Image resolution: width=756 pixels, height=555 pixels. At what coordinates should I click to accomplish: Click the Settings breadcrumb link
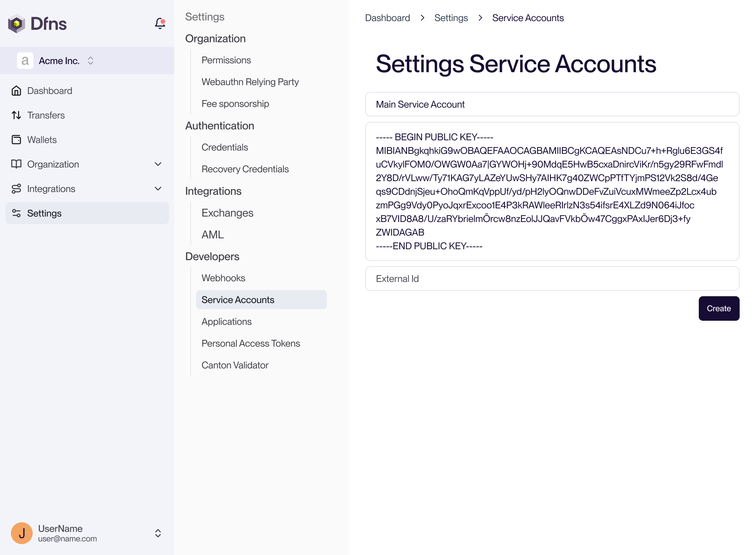pyautogui.click(x=451, y=18)
